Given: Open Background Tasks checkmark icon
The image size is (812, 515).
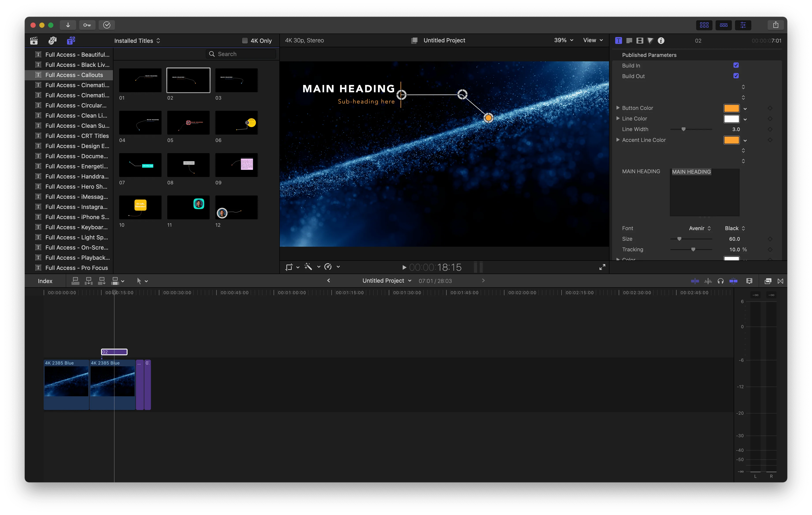Looking at the screenshot, I should click(107, 25).
